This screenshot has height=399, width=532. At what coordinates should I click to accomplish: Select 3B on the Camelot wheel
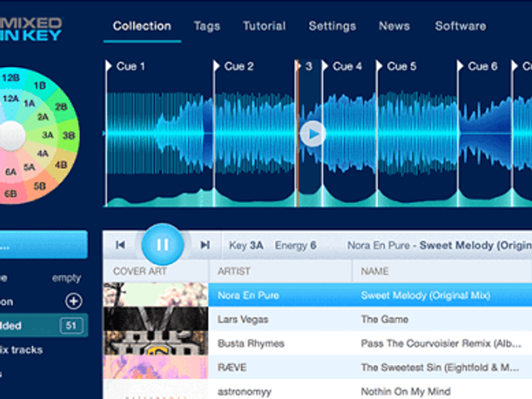(x=69, y=136)
